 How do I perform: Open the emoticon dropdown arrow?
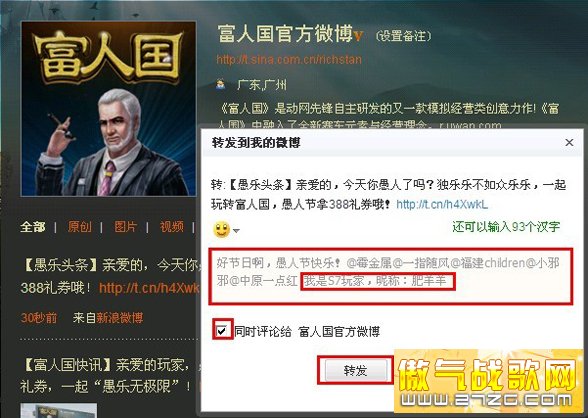pos(236,231)
